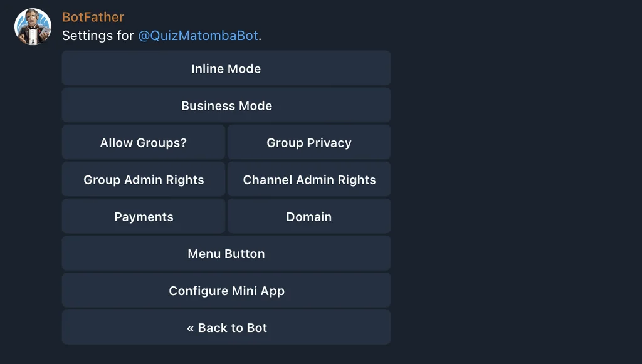Select the Business Mode button
This screenshot has width=642, height=364.
coord(226,105)
